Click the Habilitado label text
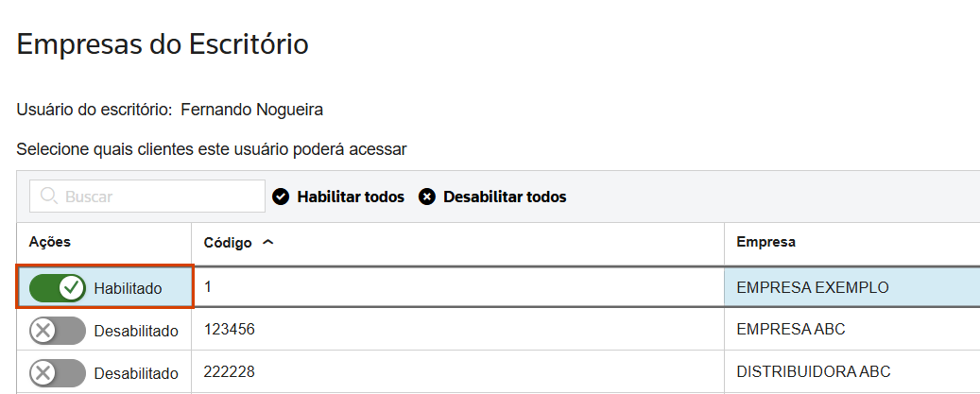Viewport: 980px width, 394px height. [128, 287]
